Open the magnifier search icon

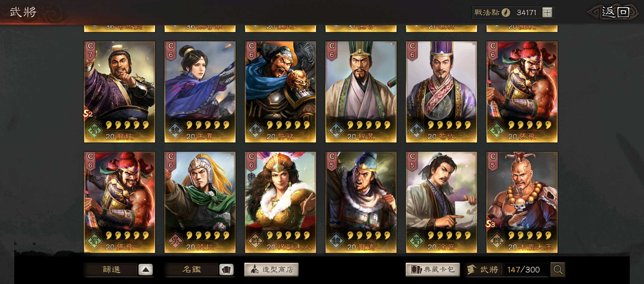(x=558, y=270)
